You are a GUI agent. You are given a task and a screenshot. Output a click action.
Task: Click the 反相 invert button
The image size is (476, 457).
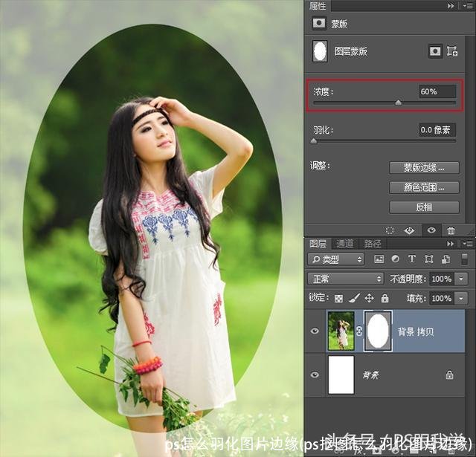pyautogui.click(x=424, y=207)
